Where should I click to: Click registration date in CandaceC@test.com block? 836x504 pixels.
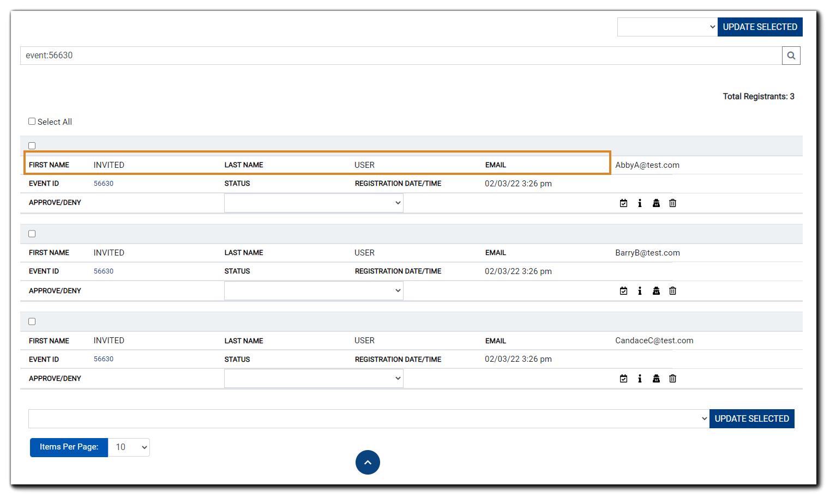(x=518, y=359)
